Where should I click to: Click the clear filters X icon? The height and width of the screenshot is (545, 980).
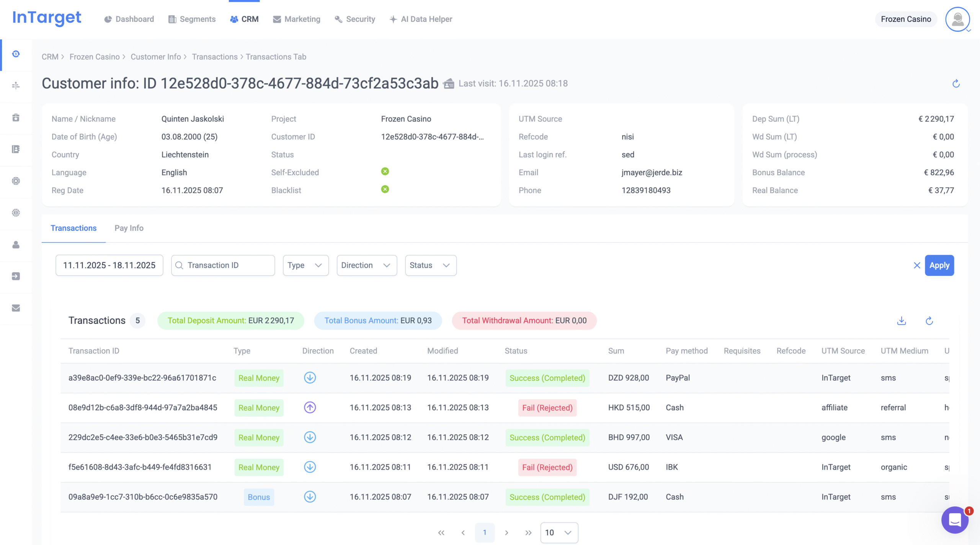tap(917, 265)
